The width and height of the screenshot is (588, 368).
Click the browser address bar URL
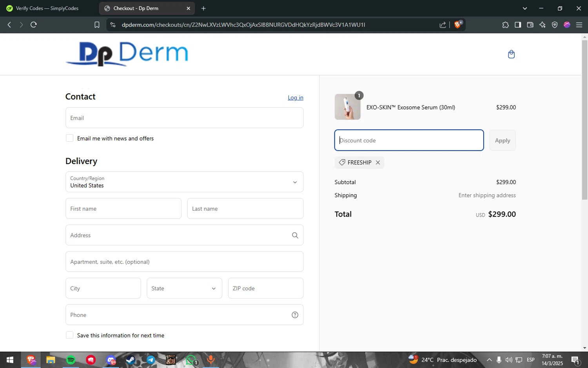(243, 25)
